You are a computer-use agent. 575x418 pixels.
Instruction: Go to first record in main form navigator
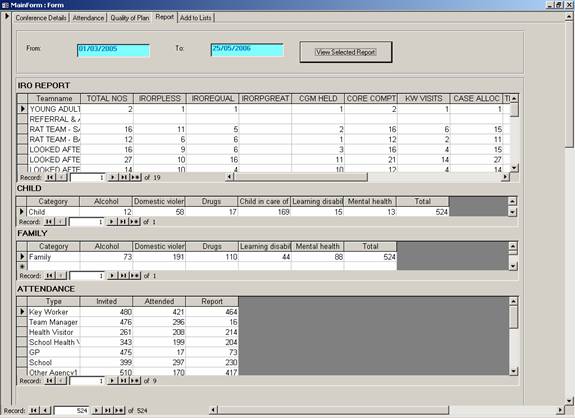pos(34,410)
